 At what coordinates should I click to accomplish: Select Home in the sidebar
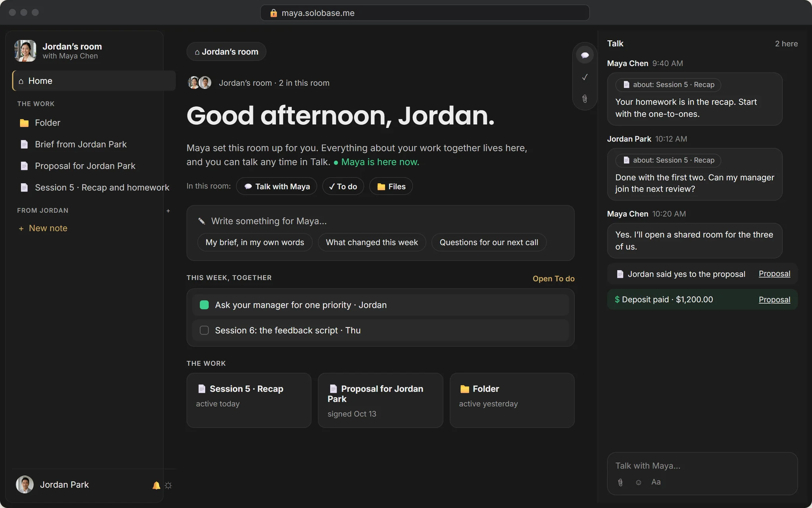pyautogui.click(x=94, y=81)
